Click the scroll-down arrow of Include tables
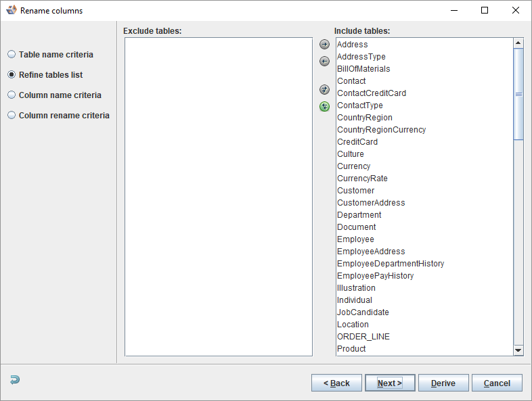Screen dimensions: 532x401 (x=518, y=350)
